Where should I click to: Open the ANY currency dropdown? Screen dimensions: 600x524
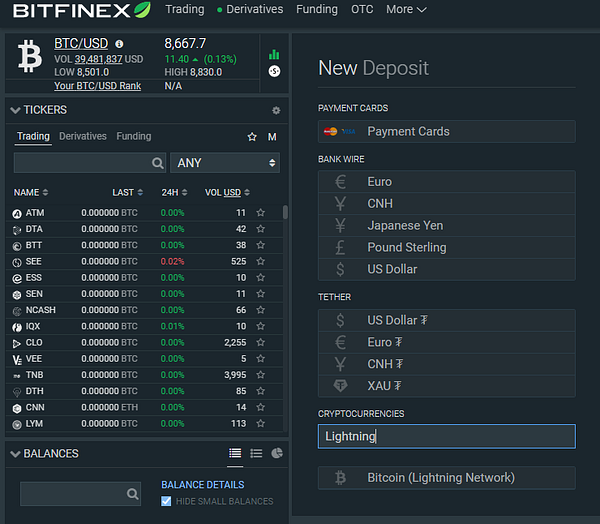225,163
